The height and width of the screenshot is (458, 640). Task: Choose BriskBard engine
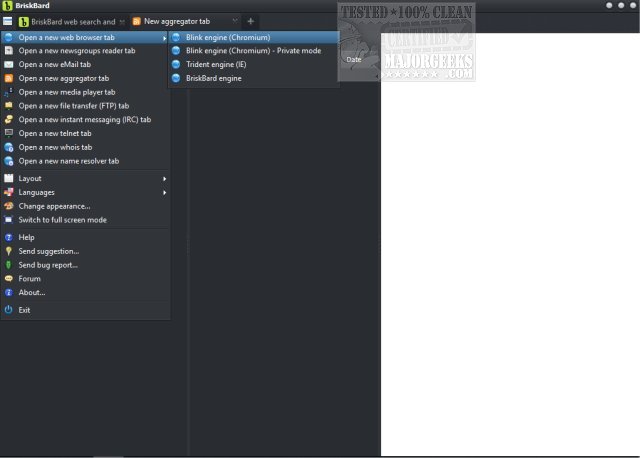254,78
